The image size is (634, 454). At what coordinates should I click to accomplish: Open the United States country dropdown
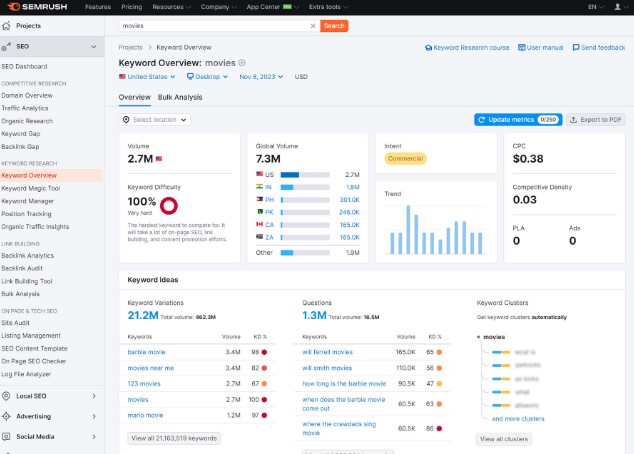[143, 76]
